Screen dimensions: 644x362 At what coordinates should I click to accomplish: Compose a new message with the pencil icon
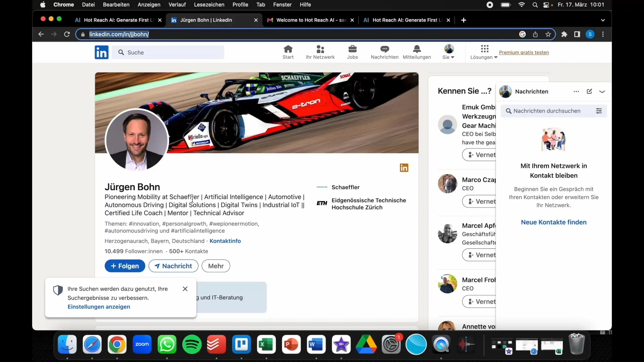pyautogui.click(x=589, y=92)
